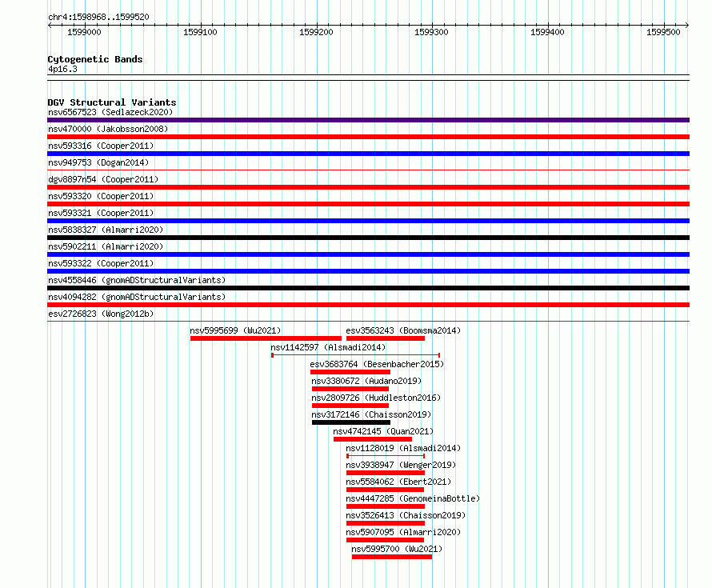
Task: Open nsv593316 (Cooper2011) variant label
Action: click(x=101, y=146)
